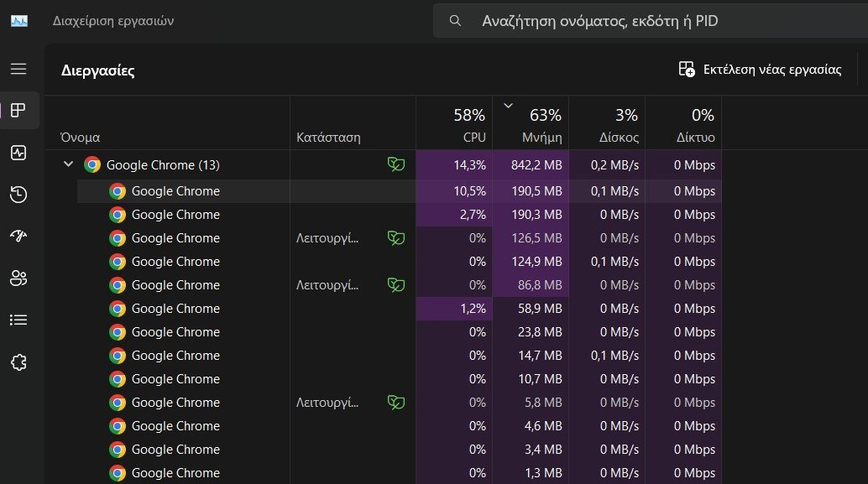Click Λειτουργί... status in 86,8 MB row
Image resolution: width=868 pixels, height=484 pixels.
click(x=327, y=285)
